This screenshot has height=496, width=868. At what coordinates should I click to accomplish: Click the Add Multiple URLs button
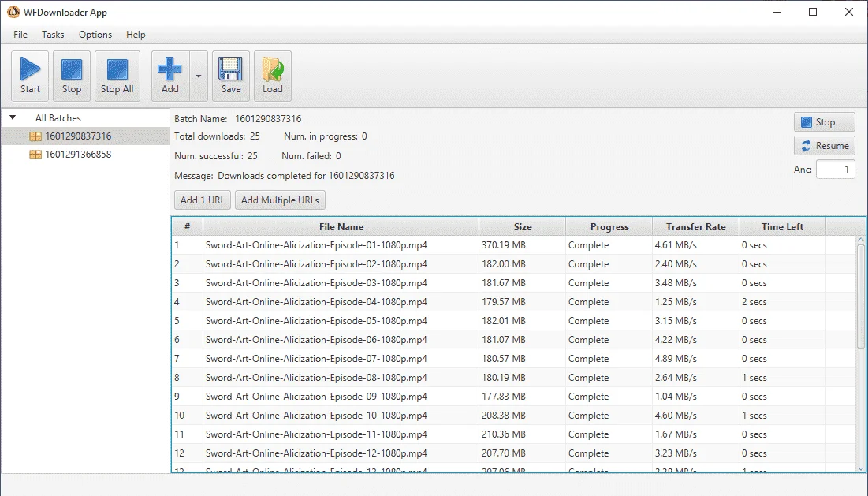[x=280, y=200]
